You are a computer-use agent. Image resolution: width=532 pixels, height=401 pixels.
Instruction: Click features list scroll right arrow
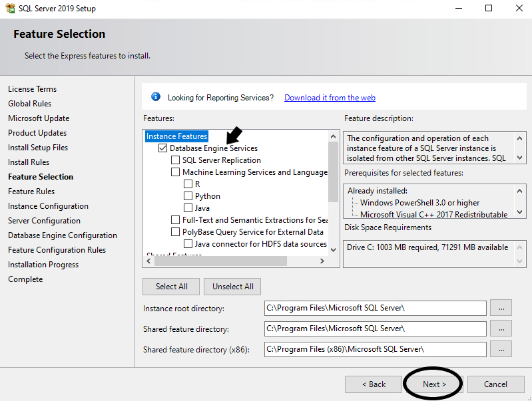point(322,261)
